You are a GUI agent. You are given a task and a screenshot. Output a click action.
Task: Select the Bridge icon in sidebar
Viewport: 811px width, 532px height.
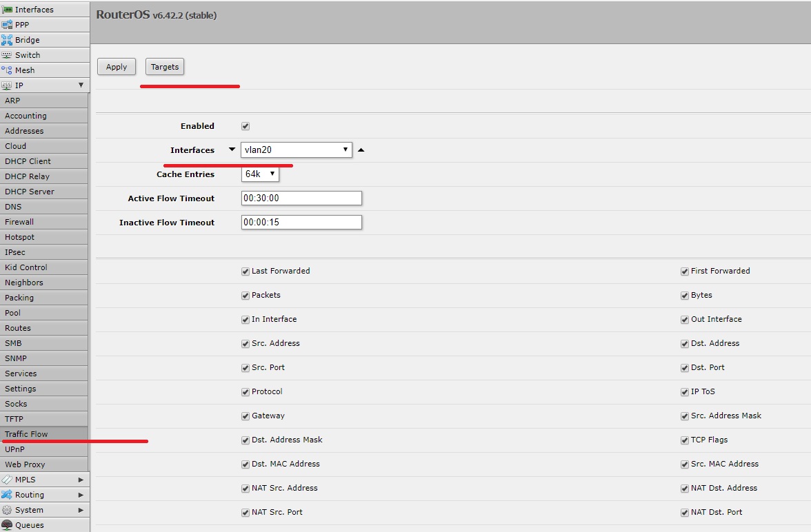coord(7,40)
